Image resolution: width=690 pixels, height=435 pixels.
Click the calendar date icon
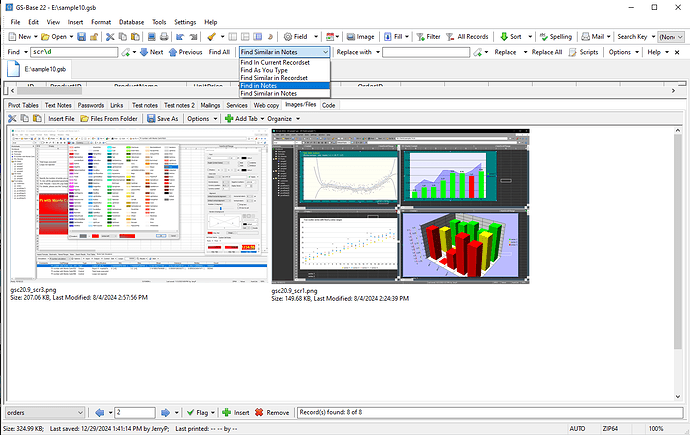330,37
